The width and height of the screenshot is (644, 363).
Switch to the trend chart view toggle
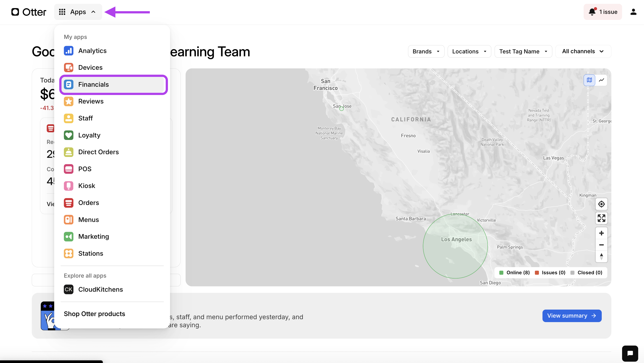click(x=602, y=80)
